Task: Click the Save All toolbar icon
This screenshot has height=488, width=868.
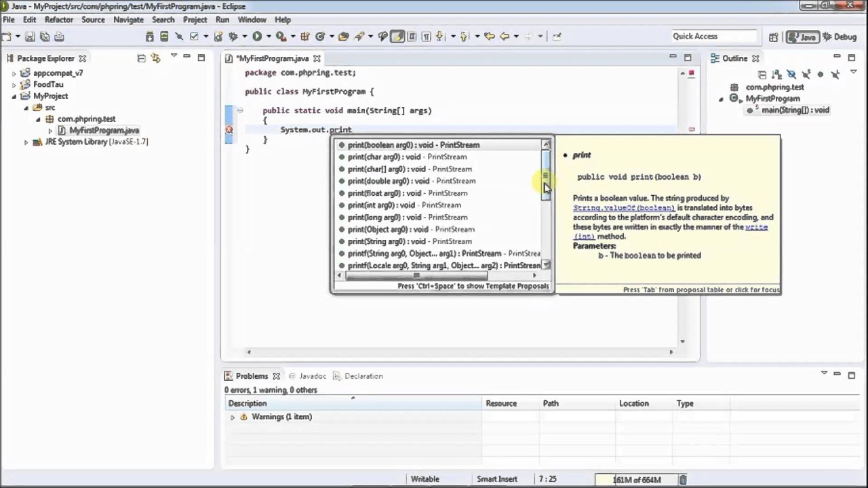Action: click(x=45, y=37)
